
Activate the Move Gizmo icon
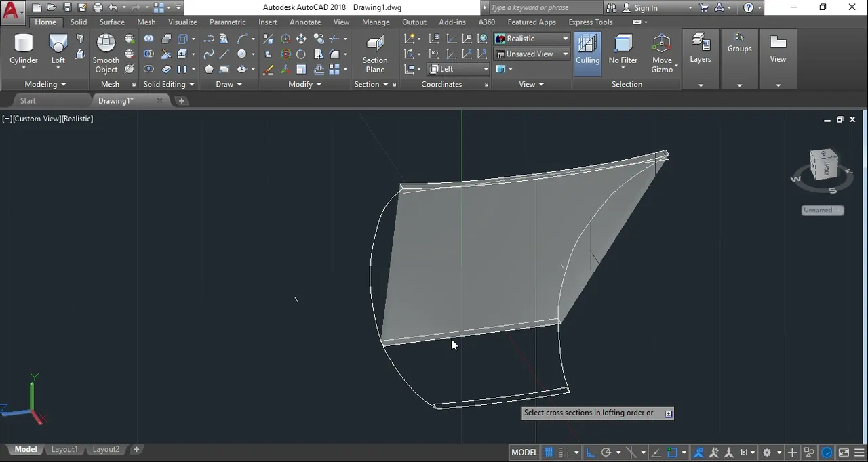click(662, 43)
